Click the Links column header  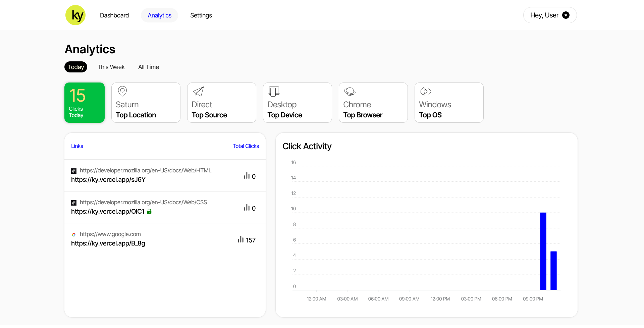click(77, 146)
